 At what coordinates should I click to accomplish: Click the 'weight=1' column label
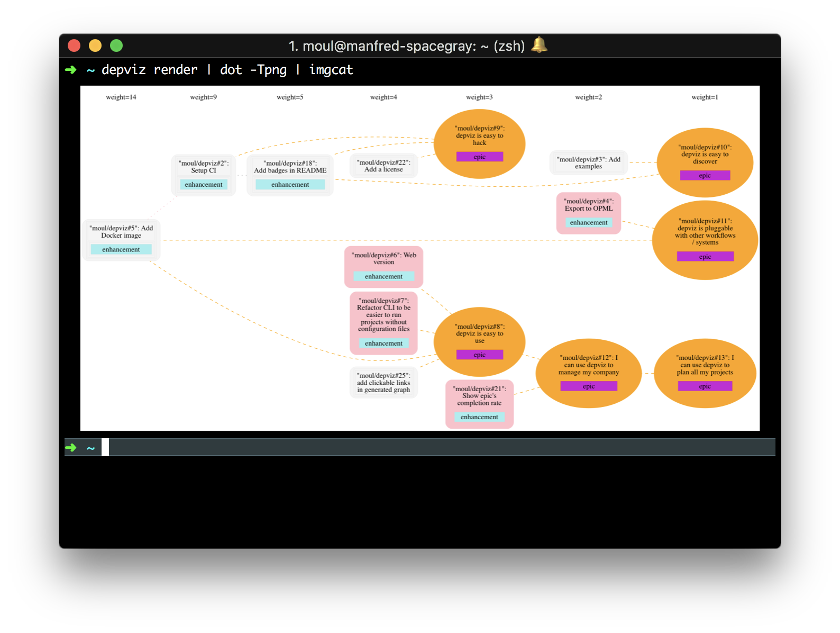tap(705, 97)
